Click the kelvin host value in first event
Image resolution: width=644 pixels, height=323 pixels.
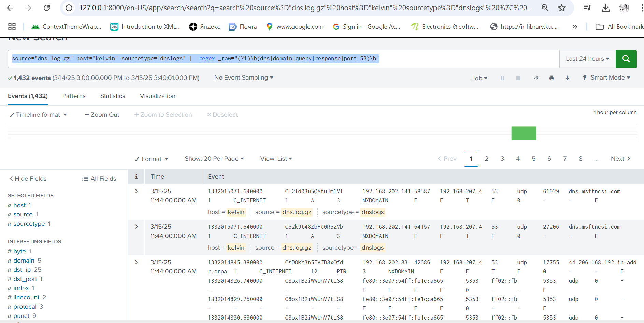click(236, 212)
